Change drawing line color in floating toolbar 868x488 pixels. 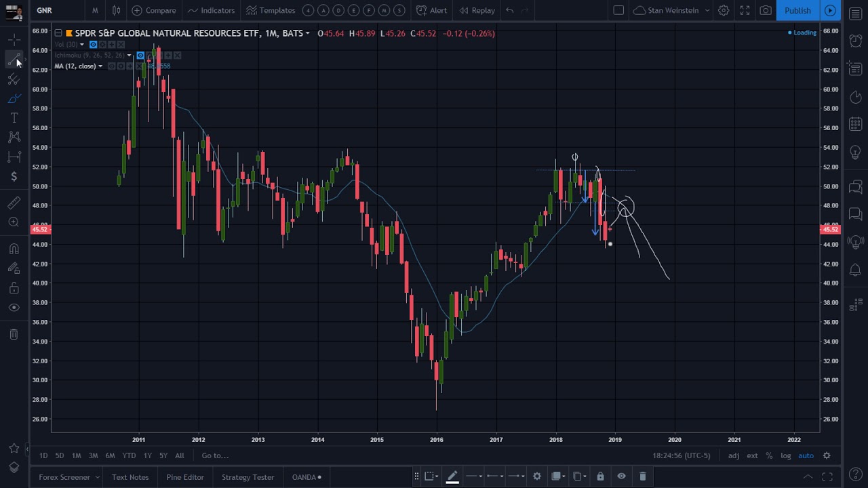point(452,476)
